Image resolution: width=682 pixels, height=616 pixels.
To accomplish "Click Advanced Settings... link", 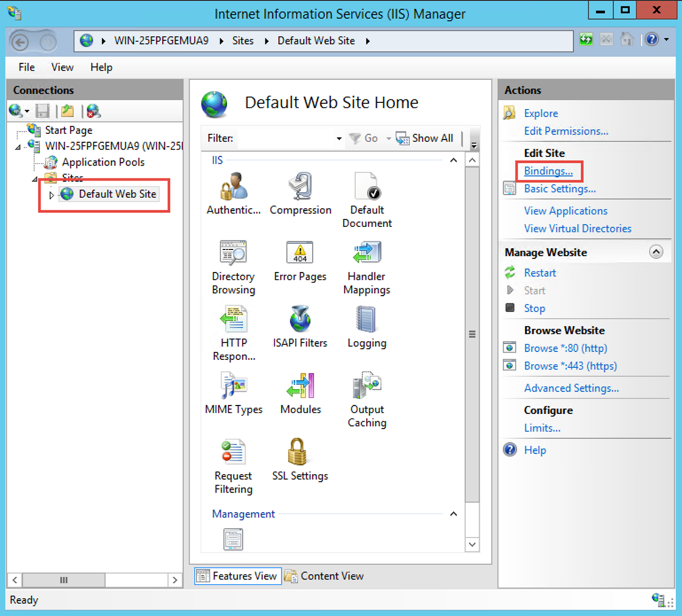I will coord(572,388).
